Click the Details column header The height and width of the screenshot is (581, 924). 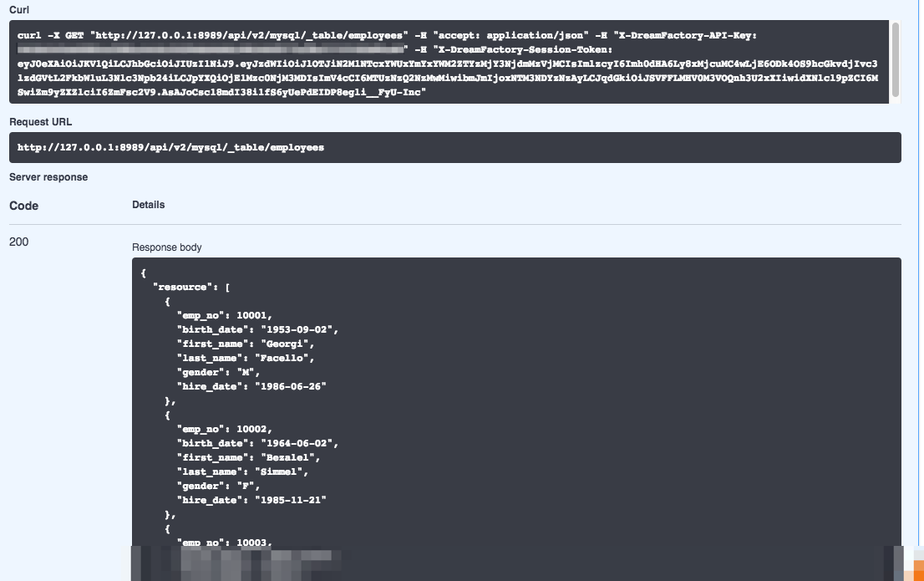click(x=148, y=204)
